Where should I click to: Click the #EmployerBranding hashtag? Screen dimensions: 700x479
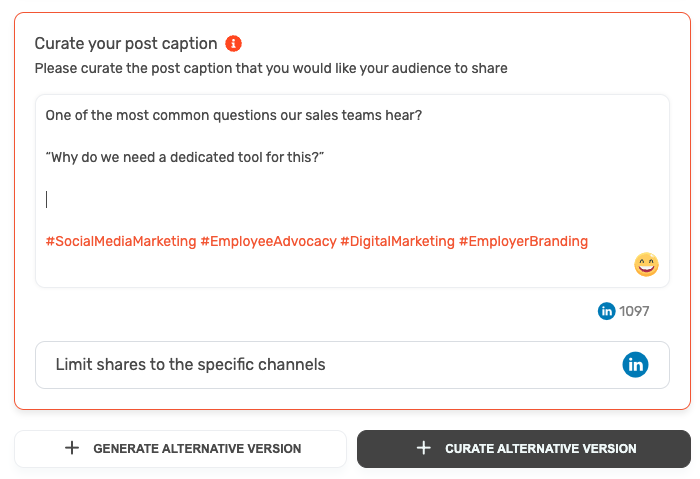tap(523, 241)
